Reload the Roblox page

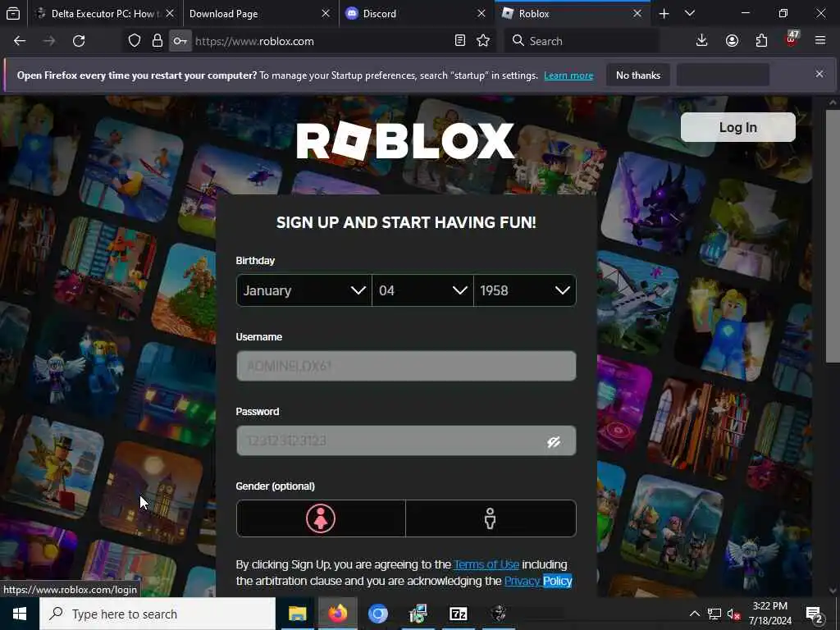(x=79, y=41)
